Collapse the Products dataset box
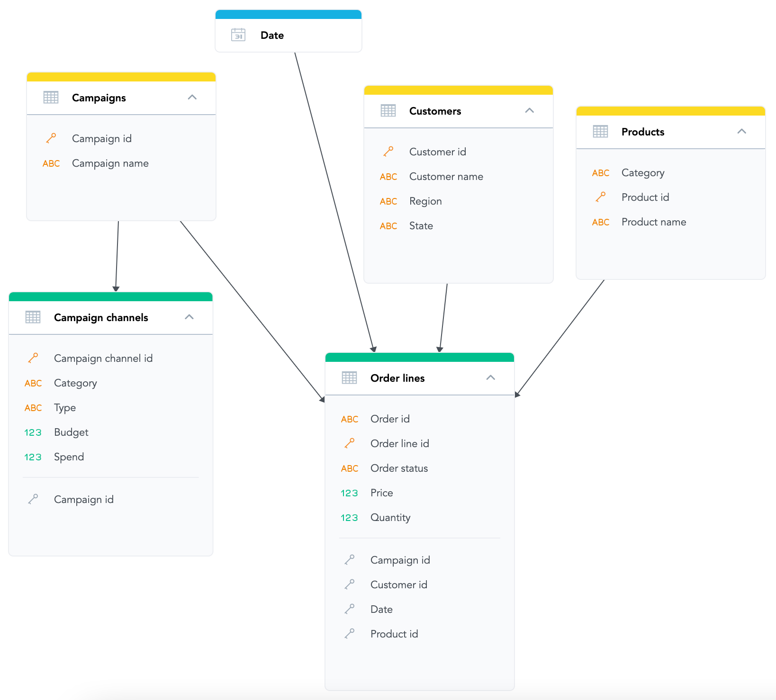776x700 pixels. [x=741, y=132]
